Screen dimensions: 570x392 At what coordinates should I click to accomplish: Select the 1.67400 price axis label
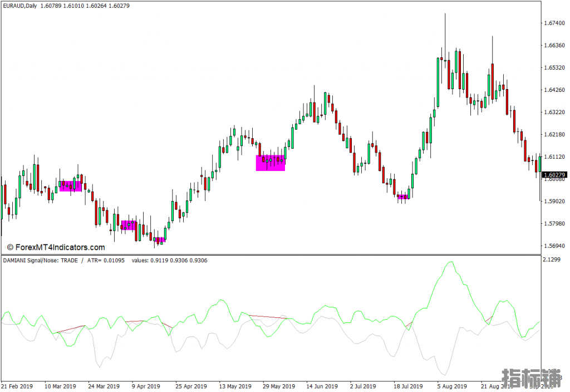point(554,23)
